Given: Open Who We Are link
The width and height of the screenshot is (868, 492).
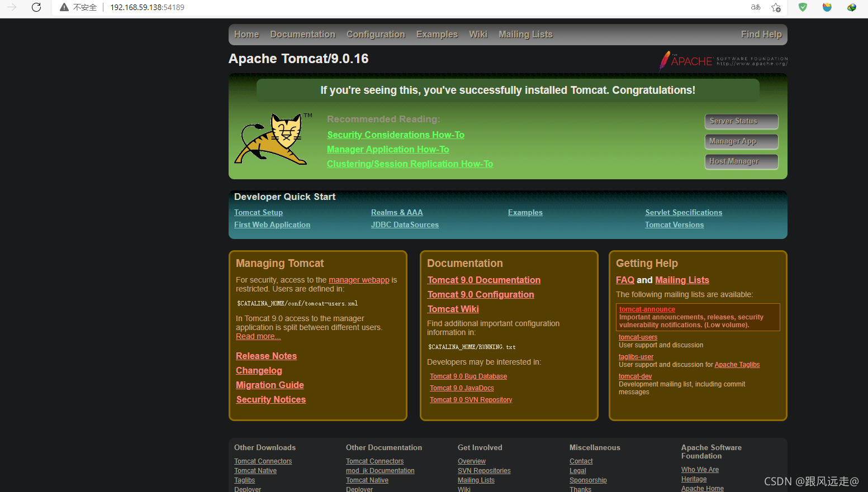Looking at the screenshot, I should tap(700, 470).
